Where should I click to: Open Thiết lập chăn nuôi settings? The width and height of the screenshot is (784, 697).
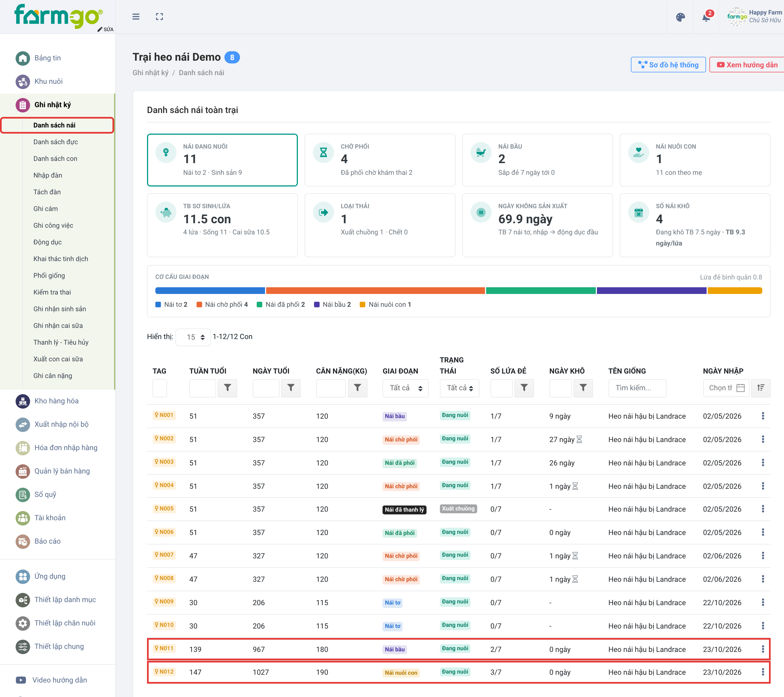[x=65, y=624]
